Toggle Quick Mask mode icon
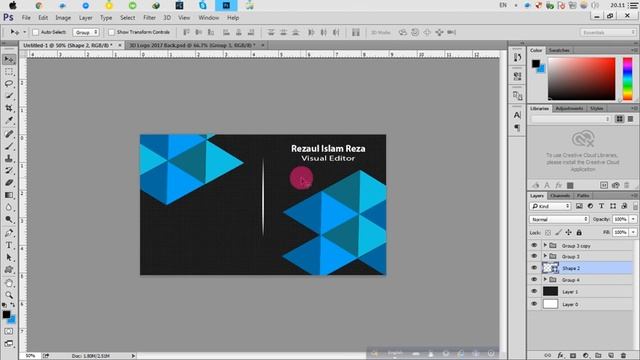 [9, 331]
